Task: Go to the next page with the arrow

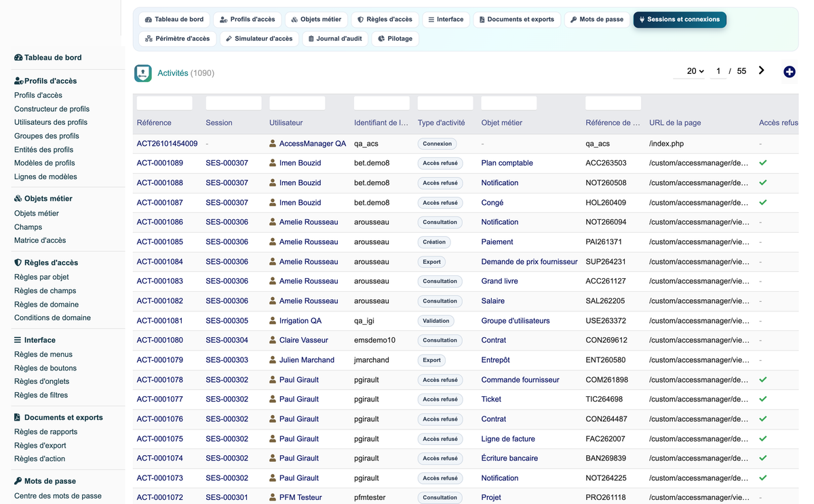Action: [x=762, y=71]
